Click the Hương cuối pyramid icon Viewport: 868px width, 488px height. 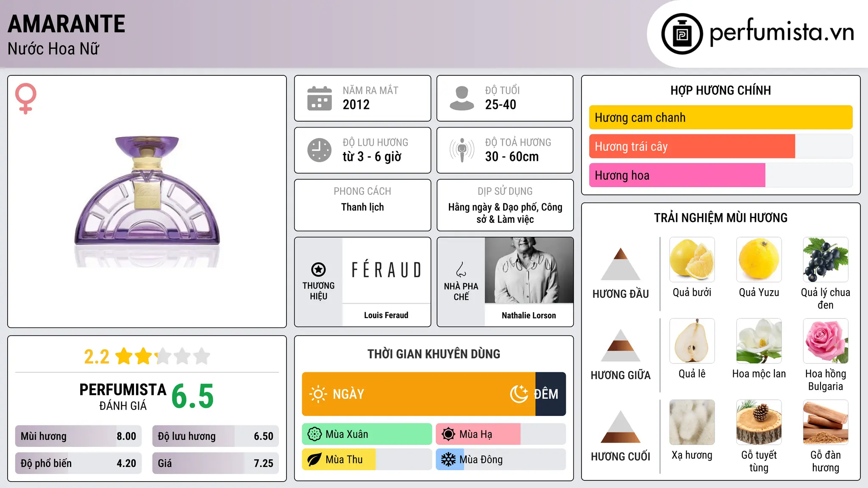[x=620, y=427]
